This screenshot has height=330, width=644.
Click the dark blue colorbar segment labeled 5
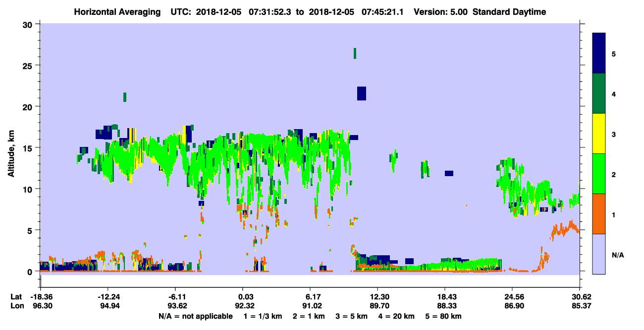(599, 53)
